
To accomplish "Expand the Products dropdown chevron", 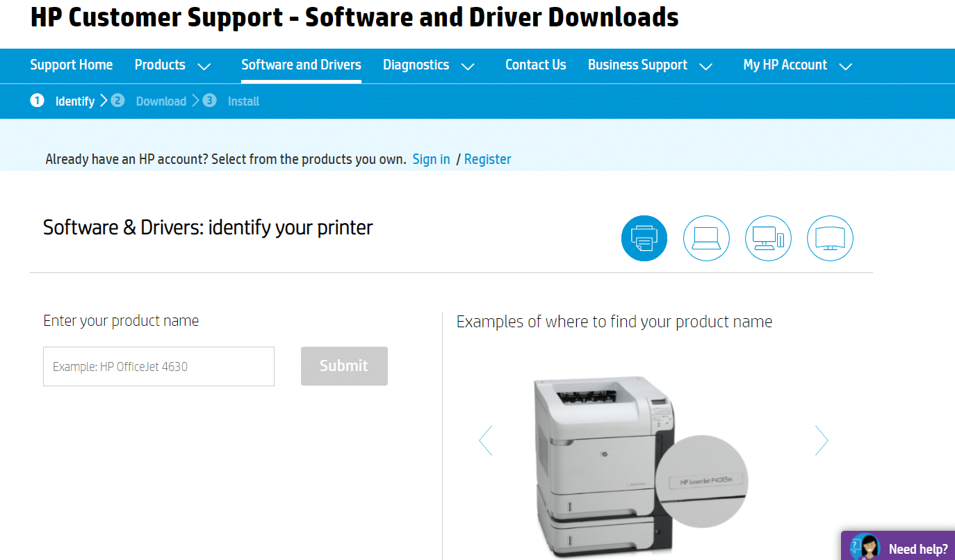I will click(204, 67).
